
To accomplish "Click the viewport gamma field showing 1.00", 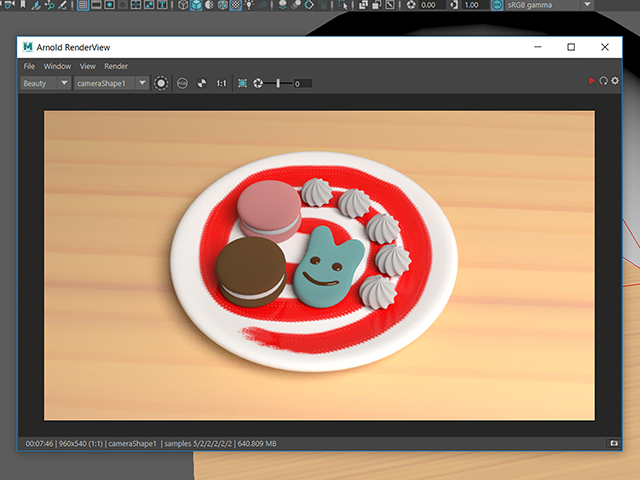I will pyautogui.click(x=476, y=5).
